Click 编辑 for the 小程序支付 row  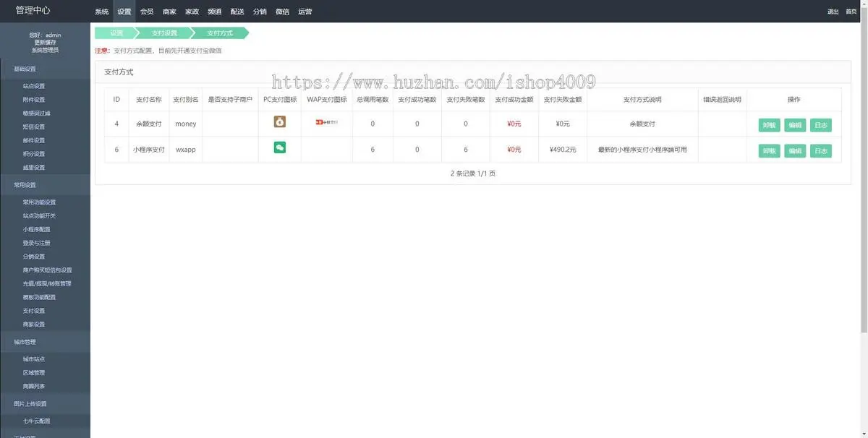(795, 151)
